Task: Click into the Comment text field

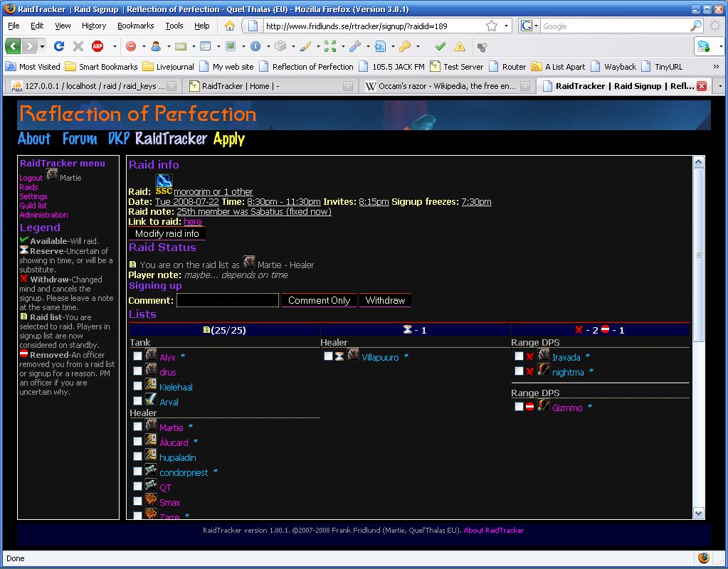Action: click(x=228, y=300)
